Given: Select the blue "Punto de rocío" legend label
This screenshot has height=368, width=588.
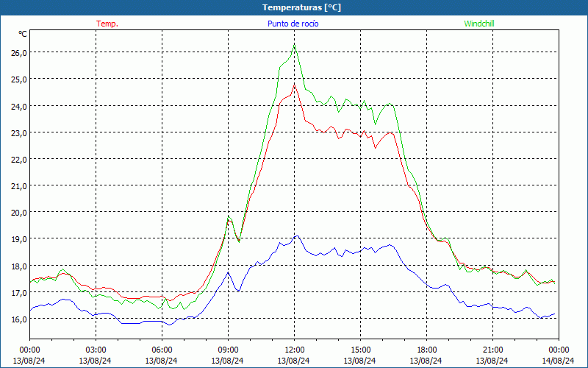Looking at the screenshot, I should [293, 24].
